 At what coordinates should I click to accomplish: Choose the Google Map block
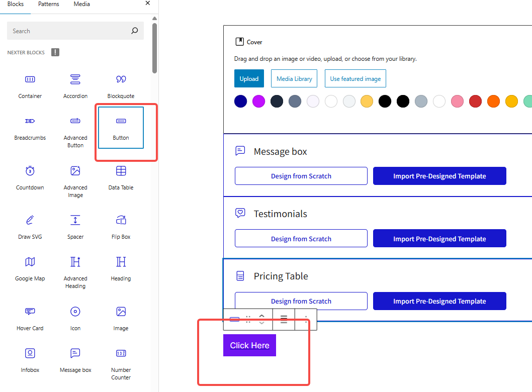[x=30, y=268]
